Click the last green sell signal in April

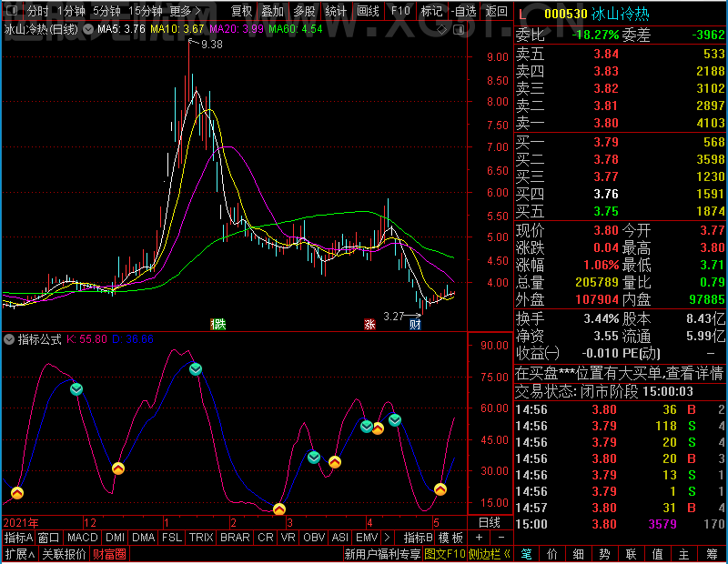coord(395,420)
